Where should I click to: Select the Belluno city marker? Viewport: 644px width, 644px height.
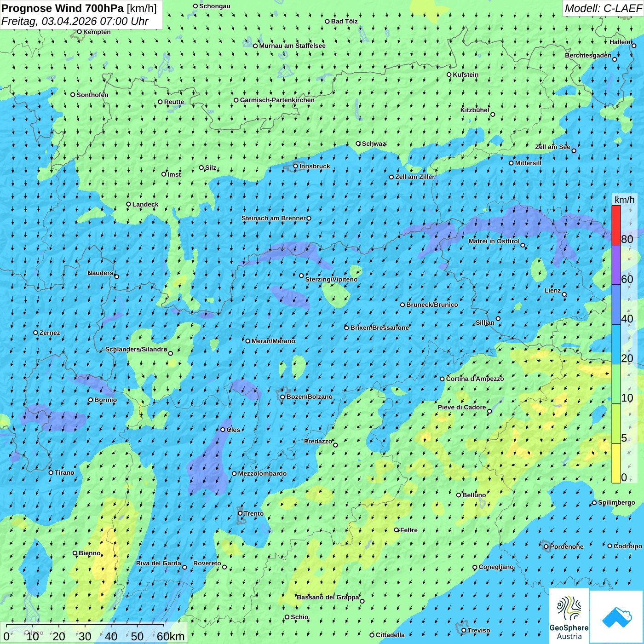pyautogui.click(x=459, y=495)
